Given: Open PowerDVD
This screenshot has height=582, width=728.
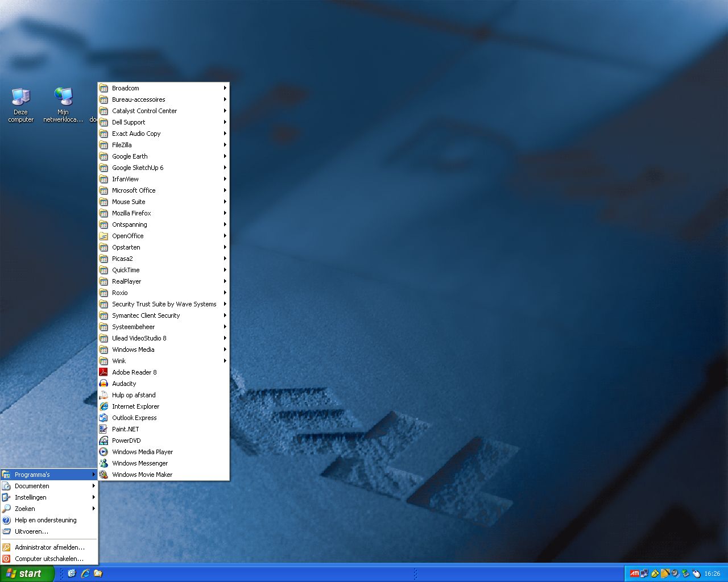Looking at the screenshot, I should click(x=164, y=440).
